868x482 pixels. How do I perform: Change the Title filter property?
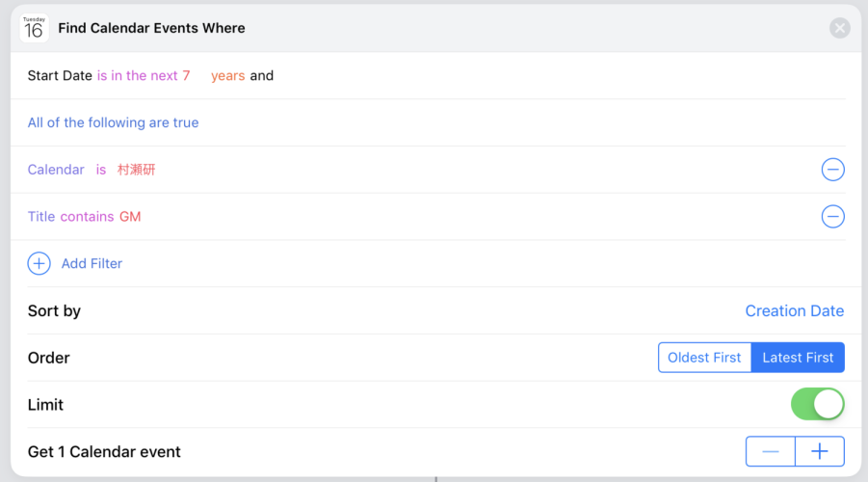point(41,217)
